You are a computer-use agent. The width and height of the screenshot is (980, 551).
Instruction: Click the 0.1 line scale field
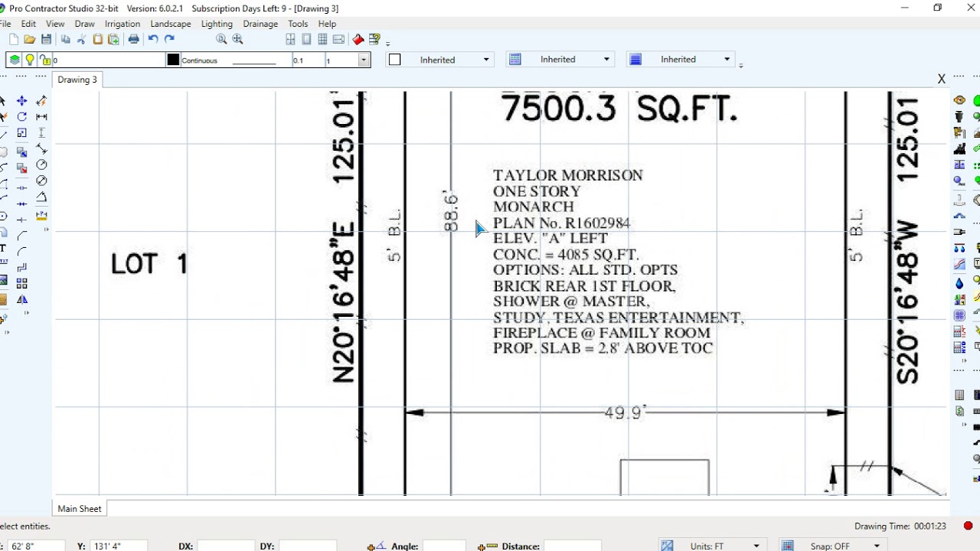tap(308, 60)
